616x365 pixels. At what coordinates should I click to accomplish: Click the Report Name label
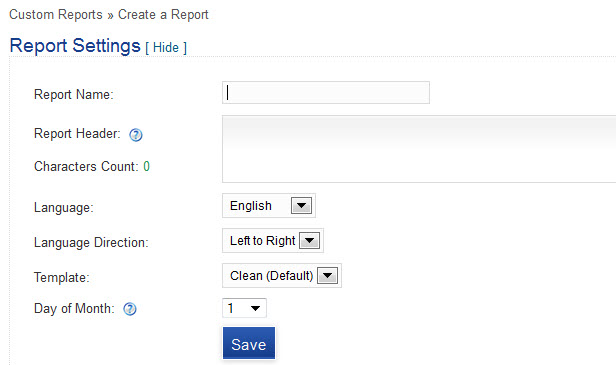(74, 95)
